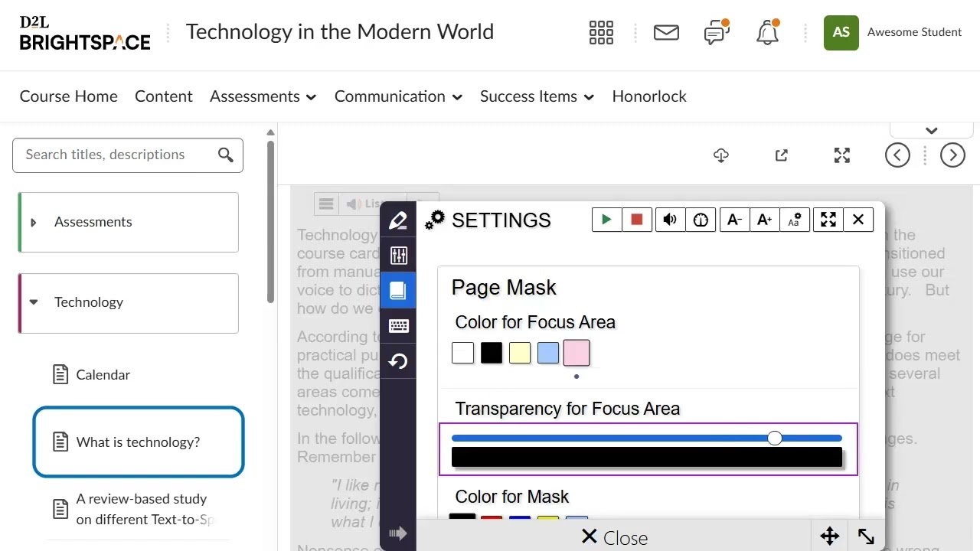Go to Course Home
The height and width of the screenshot is (551, 980).
pyautogui.click(x=69, y=96)
